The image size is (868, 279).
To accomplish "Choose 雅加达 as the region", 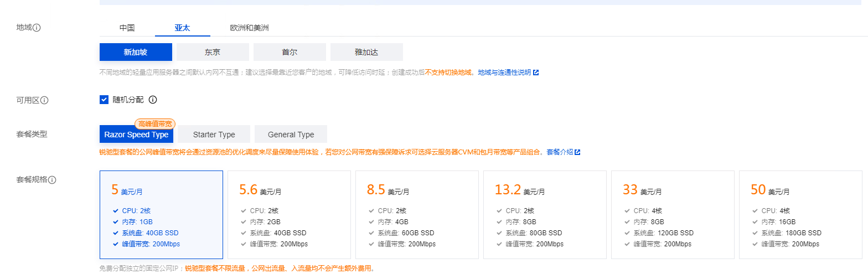I will coord(366,52).
